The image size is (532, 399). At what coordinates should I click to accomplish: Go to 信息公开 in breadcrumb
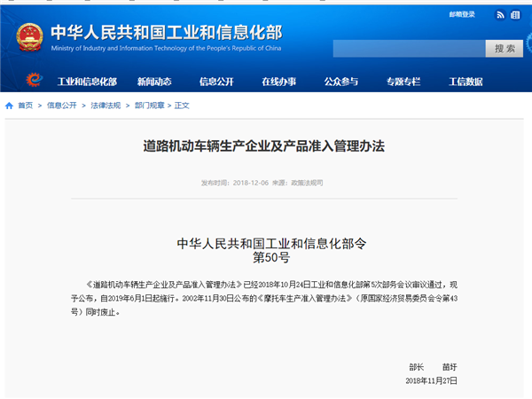pyautogui.click(x=62, y=106)
